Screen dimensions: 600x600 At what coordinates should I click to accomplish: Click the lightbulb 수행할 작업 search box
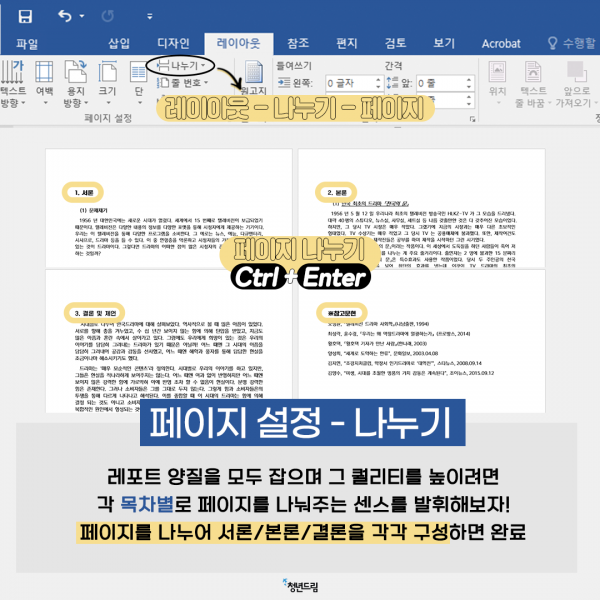point(572,43)
